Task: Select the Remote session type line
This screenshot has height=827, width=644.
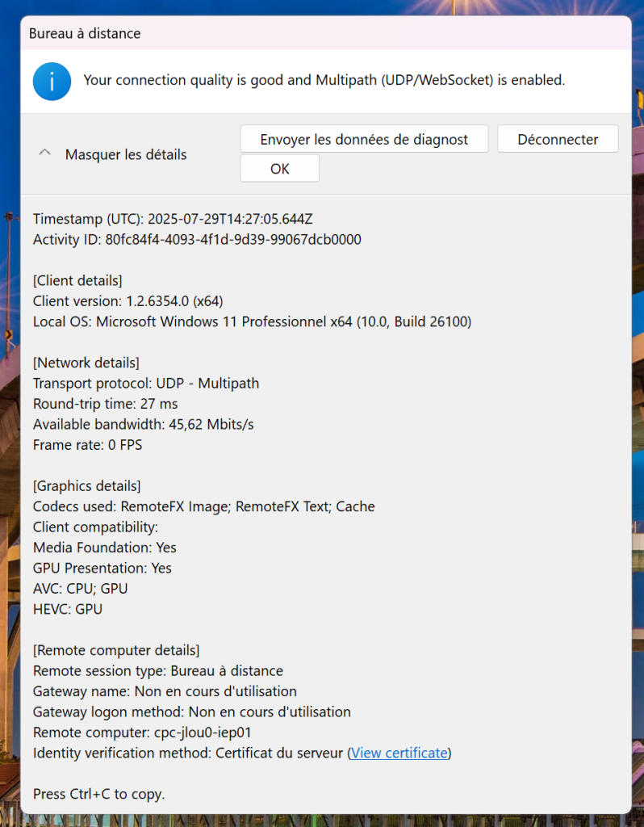Action: click(x=158, y=671)
